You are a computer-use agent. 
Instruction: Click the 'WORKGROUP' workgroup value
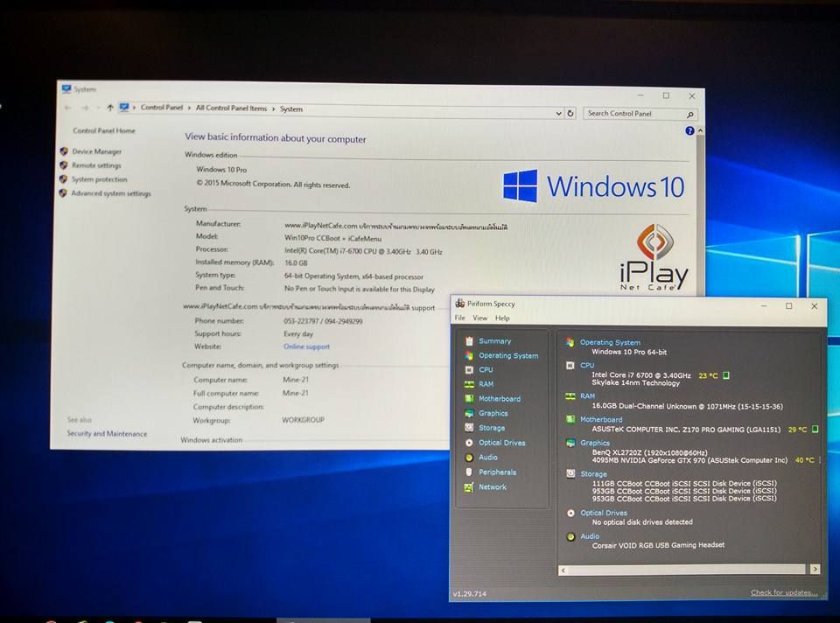point(303,420)
